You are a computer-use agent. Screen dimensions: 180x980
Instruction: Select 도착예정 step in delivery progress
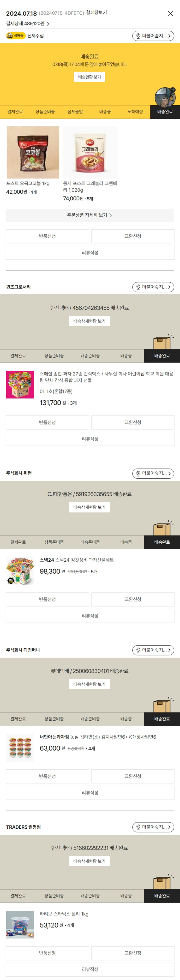coord(135,112)
